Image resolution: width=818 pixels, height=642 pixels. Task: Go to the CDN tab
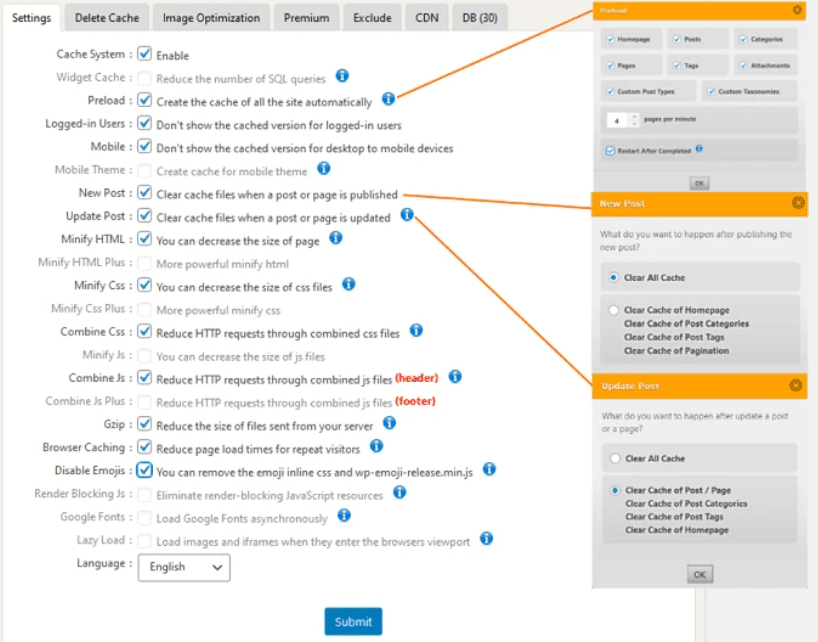pyautogui.click(x=426, y=18)
